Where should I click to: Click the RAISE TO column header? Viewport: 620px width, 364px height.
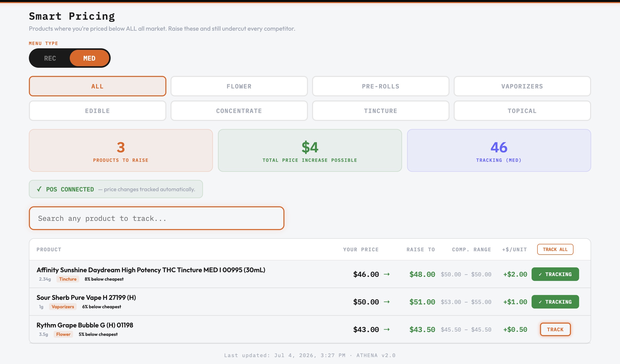(x=421, y=249)
